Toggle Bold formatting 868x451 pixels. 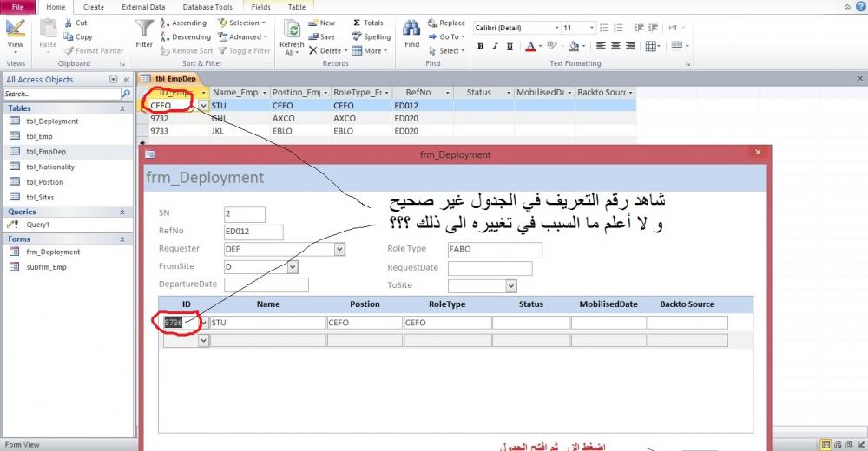pos(481,46)
